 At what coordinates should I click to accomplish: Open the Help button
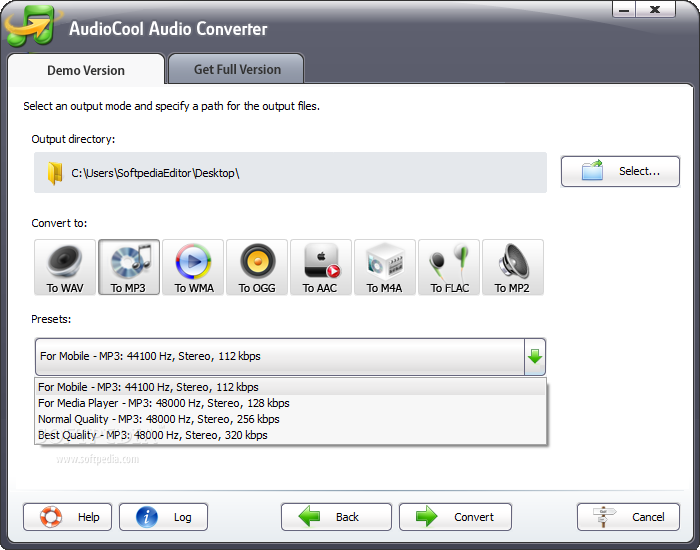tap(67, 517)
